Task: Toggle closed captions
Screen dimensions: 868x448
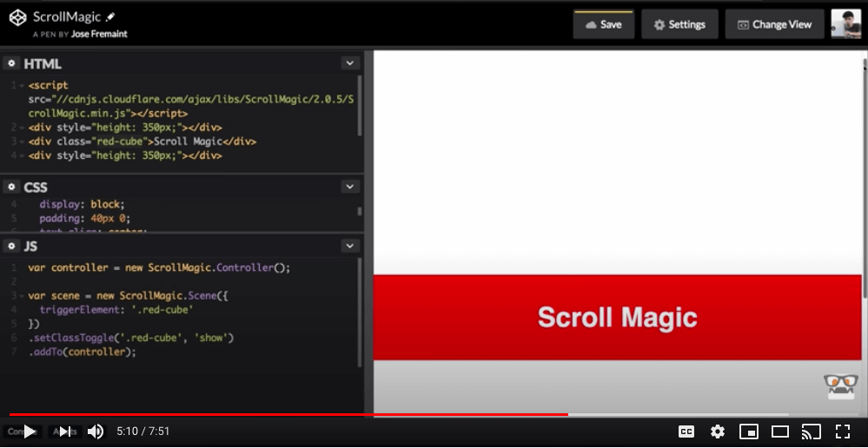Action: pos(686,432)
